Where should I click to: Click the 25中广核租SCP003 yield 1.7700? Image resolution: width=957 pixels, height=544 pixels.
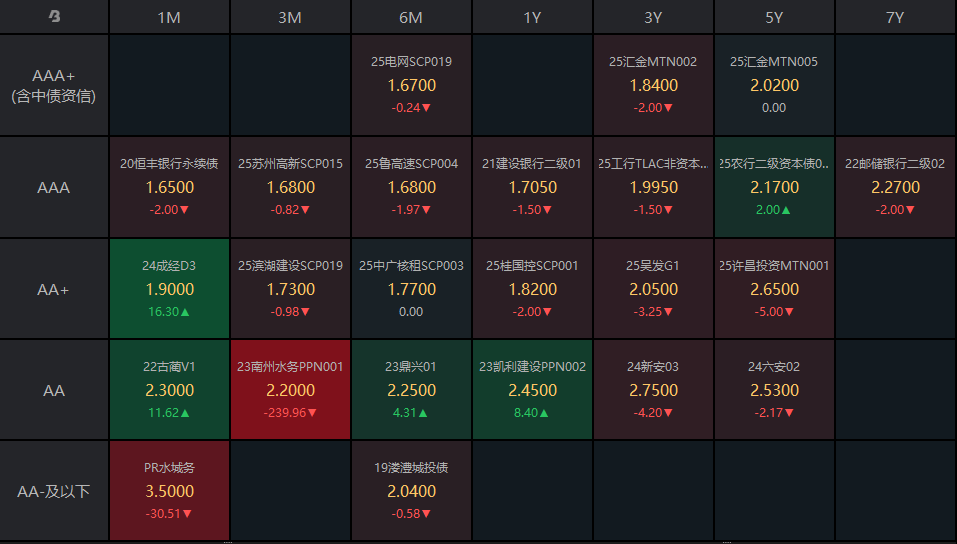tap(411, 289)
